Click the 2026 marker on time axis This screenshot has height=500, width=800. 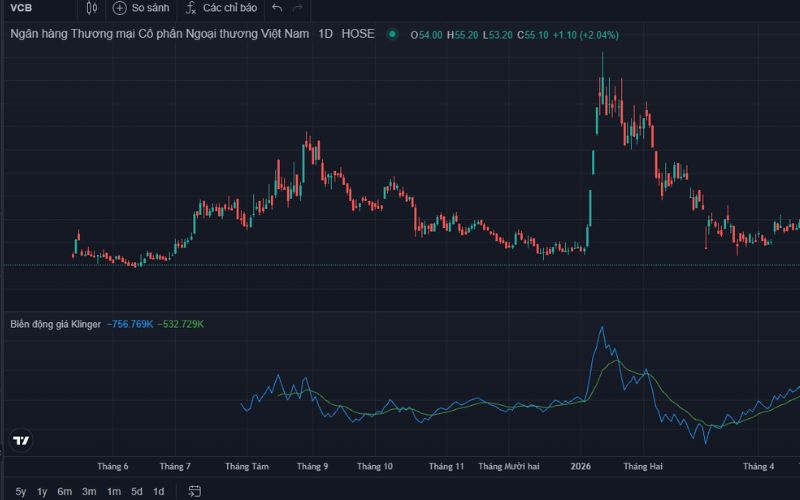point(581,466)
